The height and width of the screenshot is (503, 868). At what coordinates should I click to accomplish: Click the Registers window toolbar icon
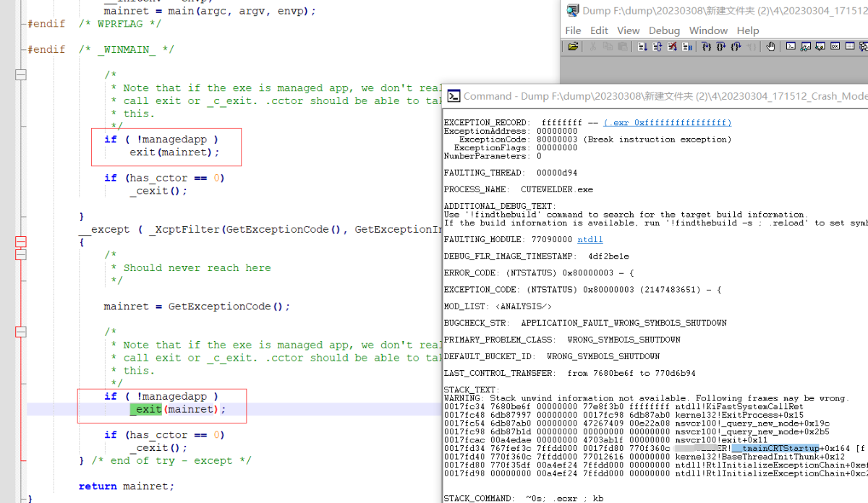click(835, 47)
